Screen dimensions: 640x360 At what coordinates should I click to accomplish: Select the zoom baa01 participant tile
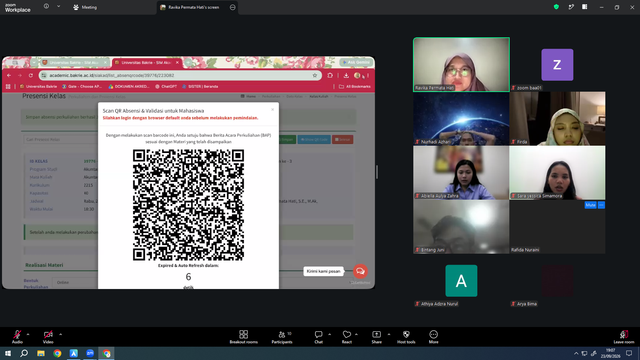click(x=557, y=64)
